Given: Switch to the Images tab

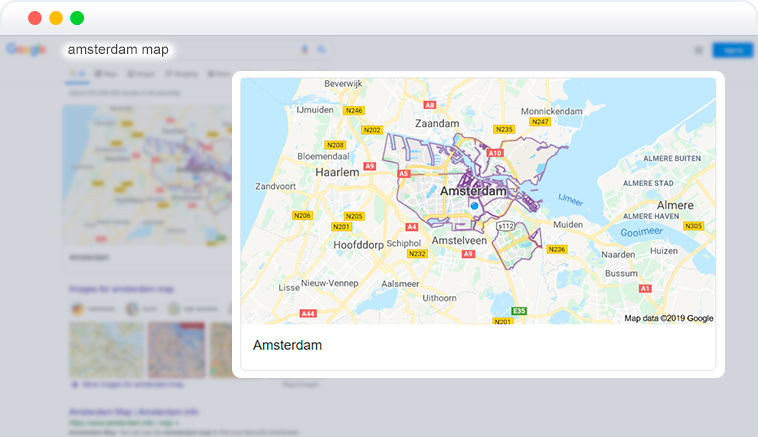Looking at the screenshot, I should click(x=142, y=74).
